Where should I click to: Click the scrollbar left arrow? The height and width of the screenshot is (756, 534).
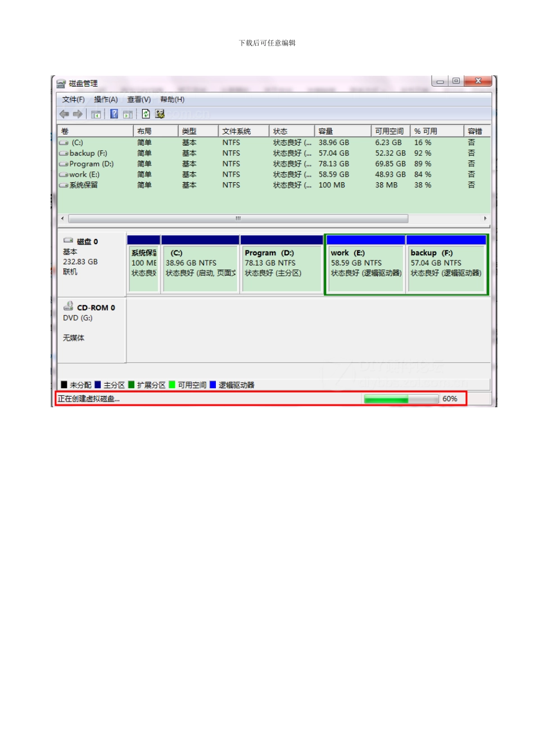click(x=62, y=218)
